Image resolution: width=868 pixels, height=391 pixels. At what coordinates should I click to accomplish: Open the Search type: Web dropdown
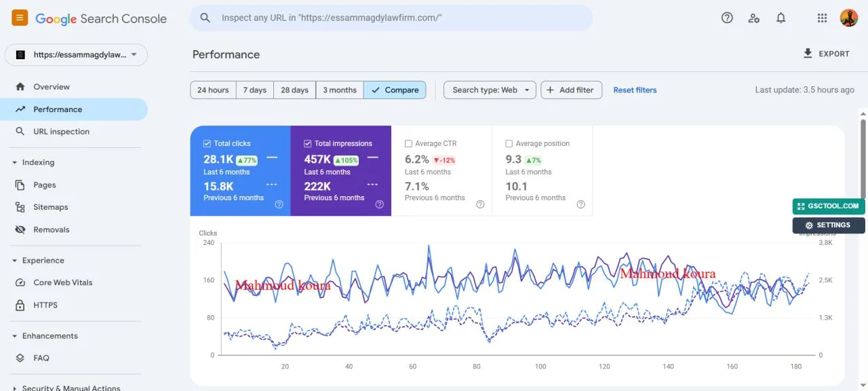[x=490, y=90]
